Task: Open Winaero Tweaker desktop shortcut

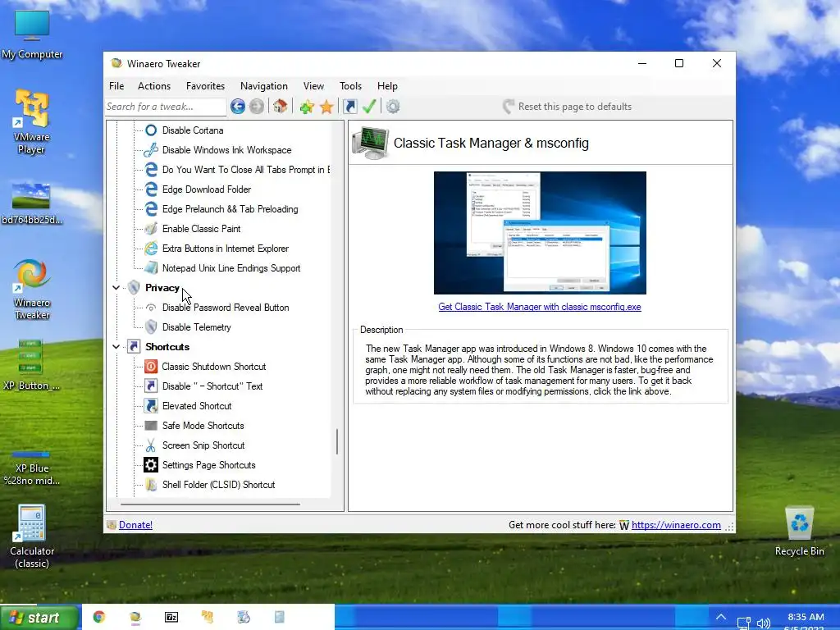Action: pos(32,290)
